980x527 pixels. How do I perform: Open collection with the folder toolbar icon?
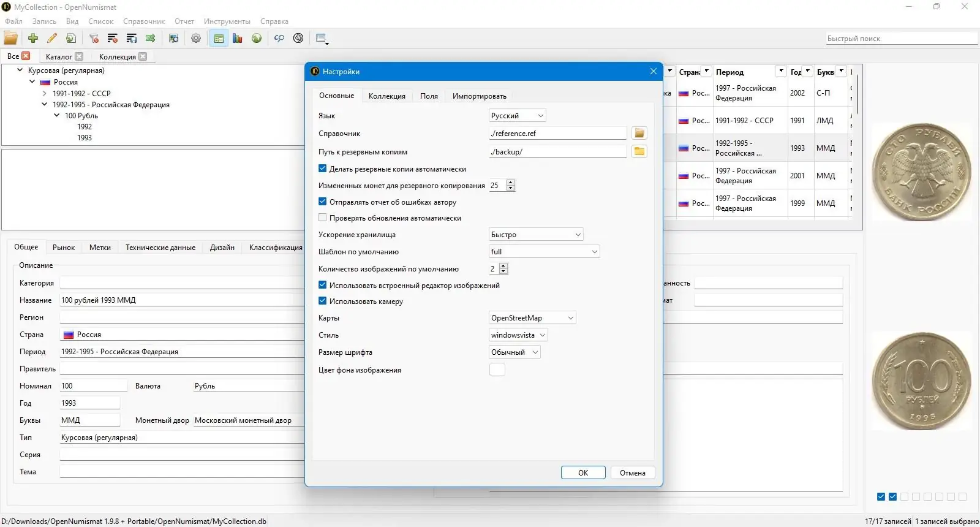tap(11, 38)
